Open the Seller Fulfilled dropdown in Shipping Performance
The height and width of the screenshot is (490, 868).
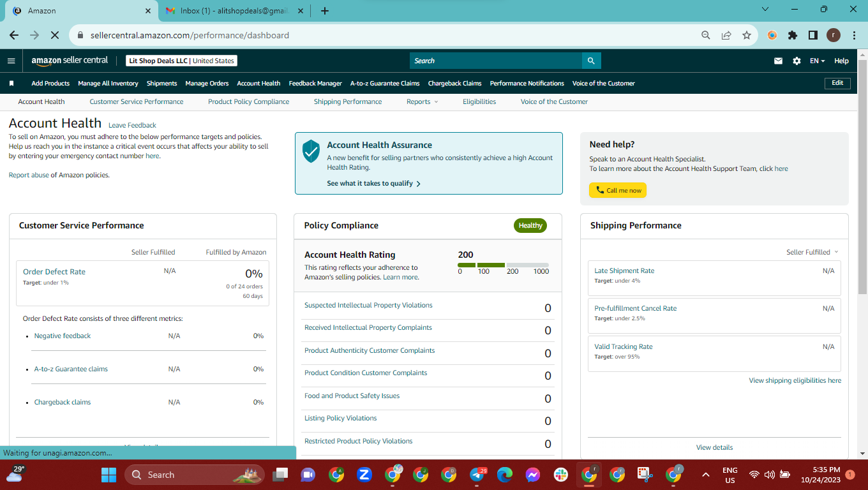(x=812, y=252)
